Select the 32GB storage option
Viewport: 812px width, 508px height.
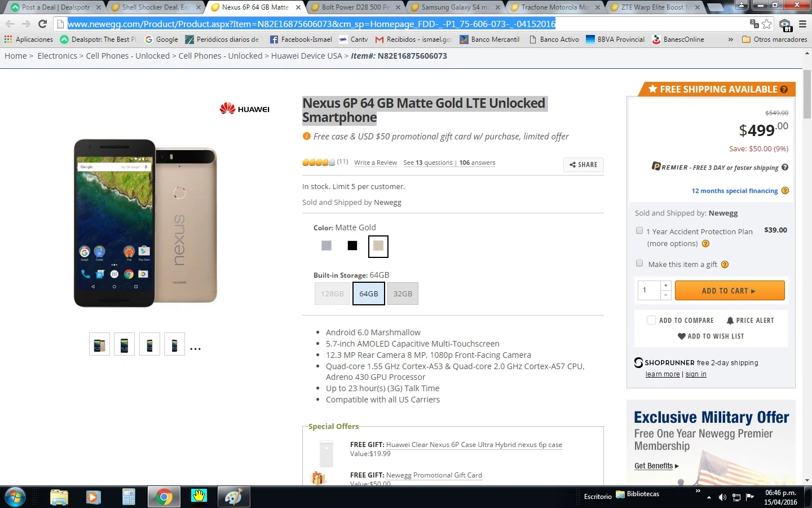click(x=403, y=294)
